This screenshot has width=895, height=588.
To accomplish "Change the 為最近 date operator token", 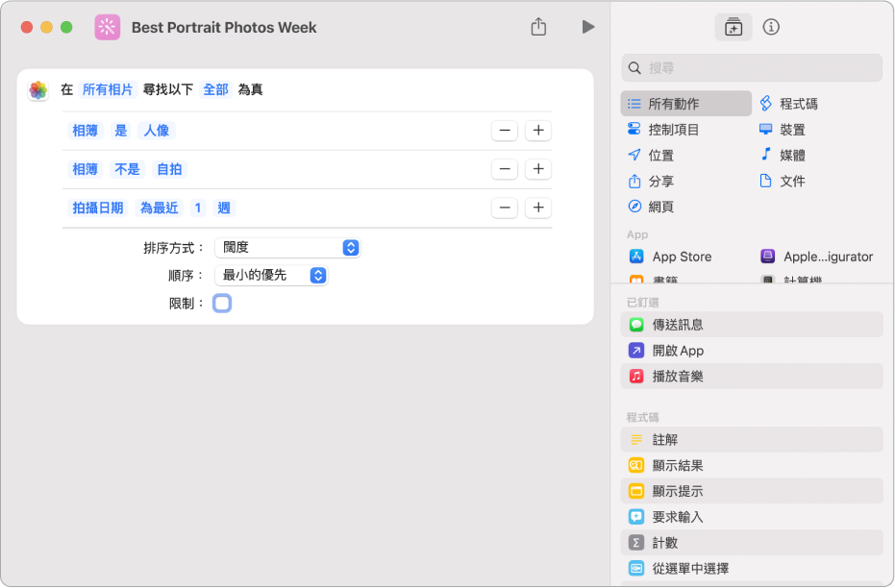I will pyautogui.click(x=160, y=208).
